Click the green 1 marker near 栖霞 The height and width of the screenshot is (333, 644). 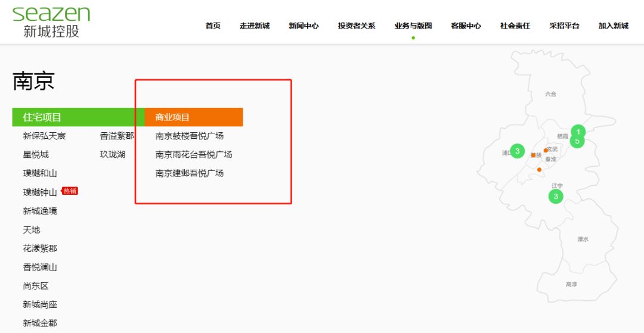578,131
